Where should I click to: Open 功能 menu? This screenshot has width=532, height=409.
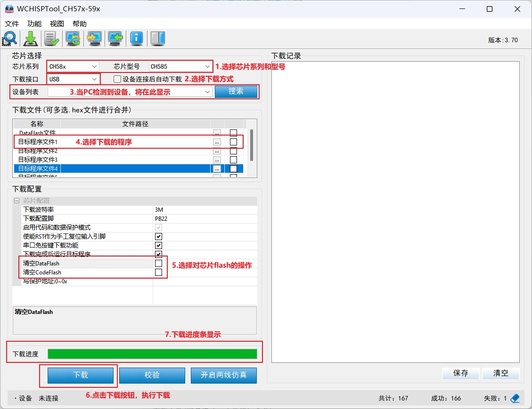(34, 24)
